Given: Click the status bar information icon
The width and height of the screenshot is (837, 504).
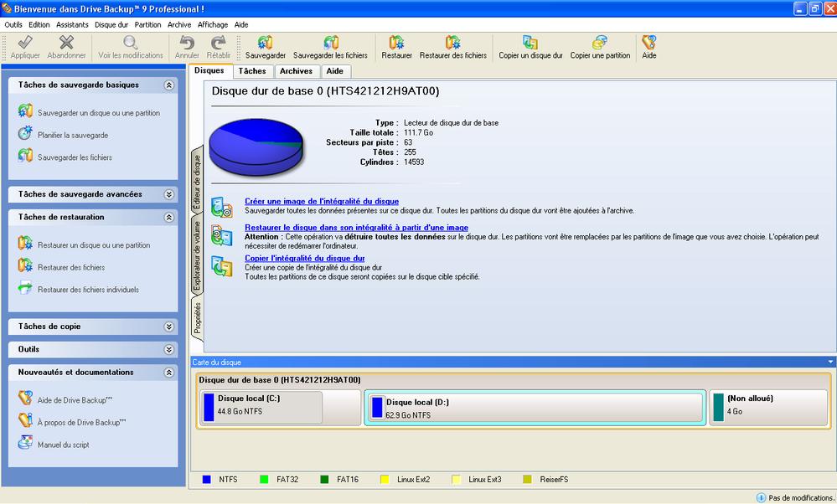Looking at the screenshot, I should [x=762, y=497].
